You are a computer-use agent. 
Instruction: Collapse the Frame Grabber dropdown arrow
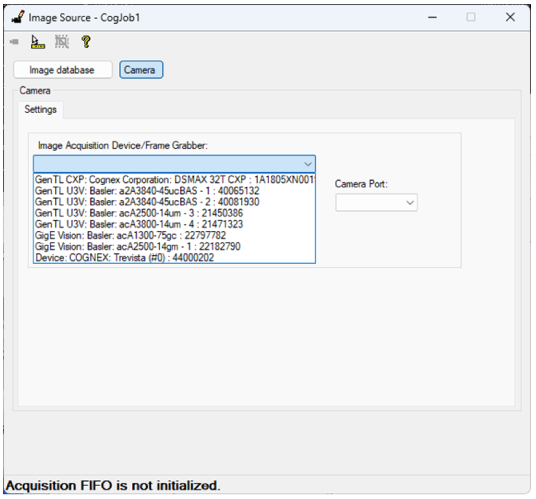[308, 164]
